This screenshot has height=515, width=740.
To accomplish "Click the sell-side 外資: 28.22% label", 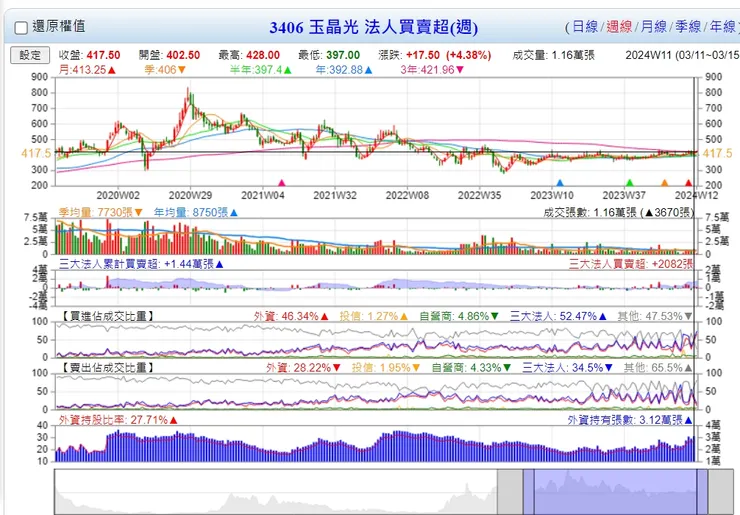I will pyautogui.click(x=303, y=367).
